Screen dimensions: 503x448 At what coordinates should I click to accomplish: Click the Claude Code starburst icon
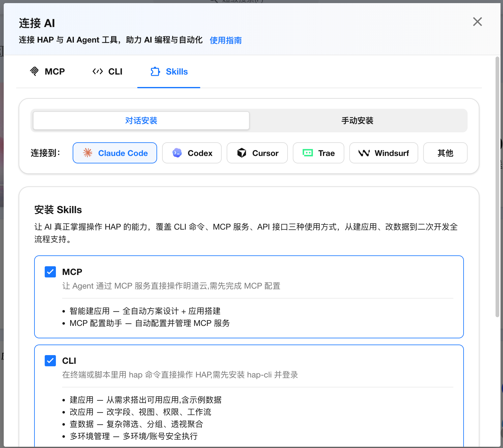88,153
